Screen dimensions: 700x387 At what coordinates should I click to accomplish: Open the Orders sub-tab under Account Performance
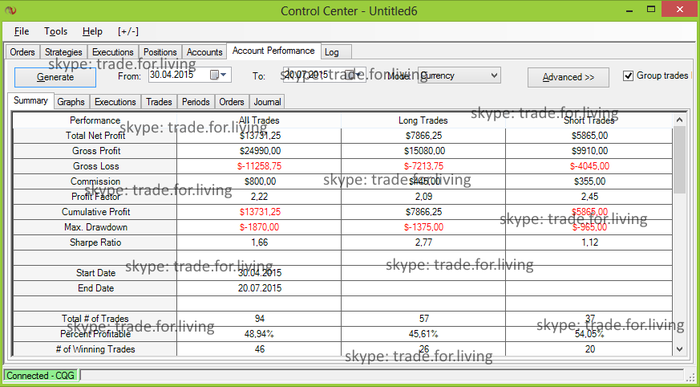232,102
